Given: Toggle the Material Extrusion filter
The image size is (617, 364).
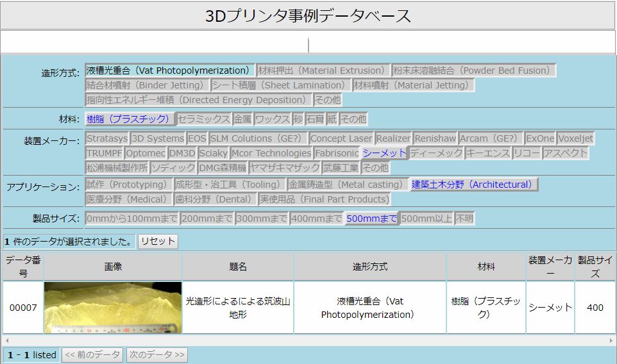Looking at the screenshot, I should (x=323, y=70).
